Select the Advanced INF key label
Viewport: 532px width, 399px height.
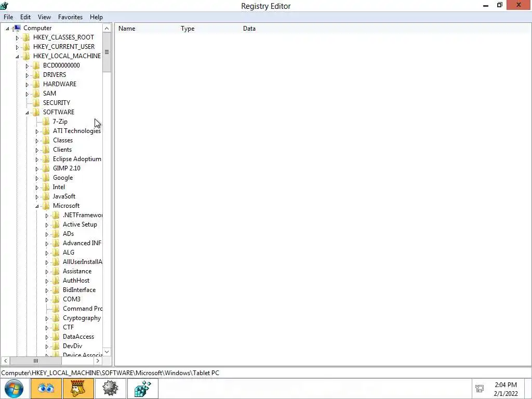click(82, 243)
